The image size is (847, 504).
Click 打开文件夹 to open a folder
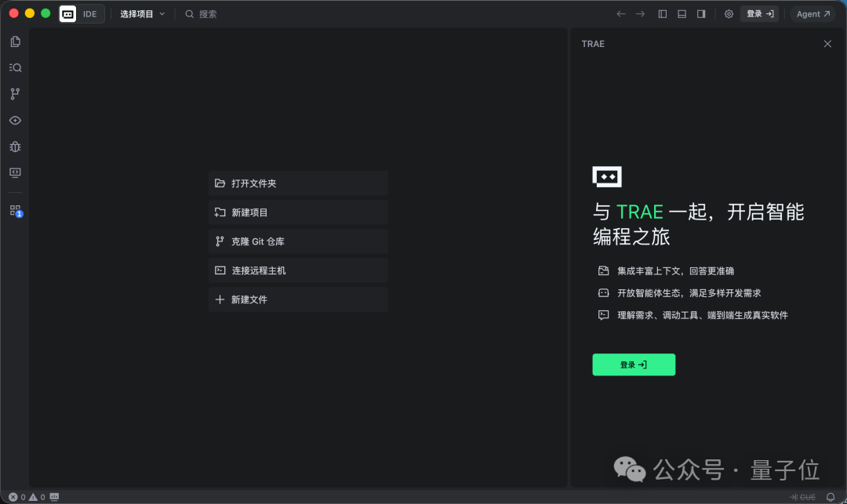(x=298, y=183)
